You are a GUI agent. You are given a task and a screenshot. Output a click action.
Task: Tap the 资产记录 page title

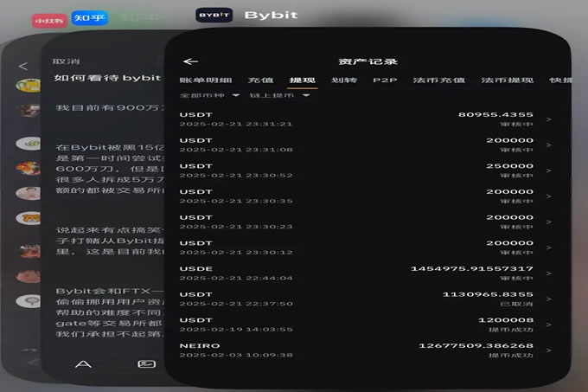[x=367, y=61]
